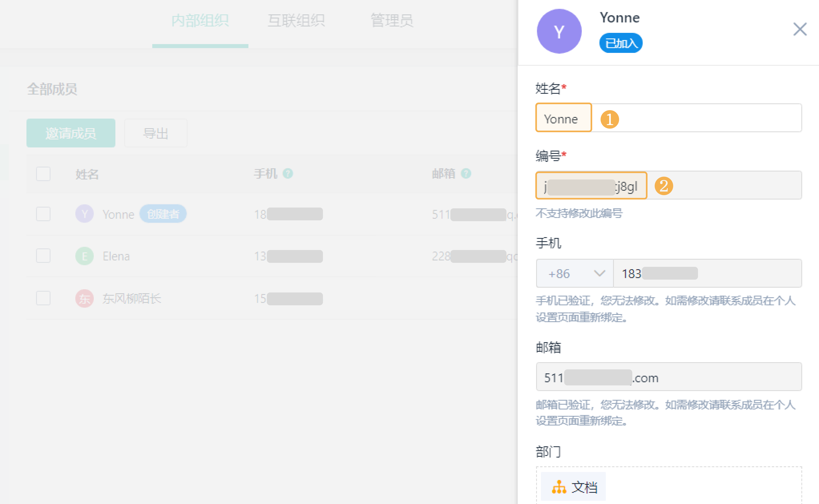Screen dimensions: 819x504
Task: Click the Yonne title in panel header
Action: 620,18
